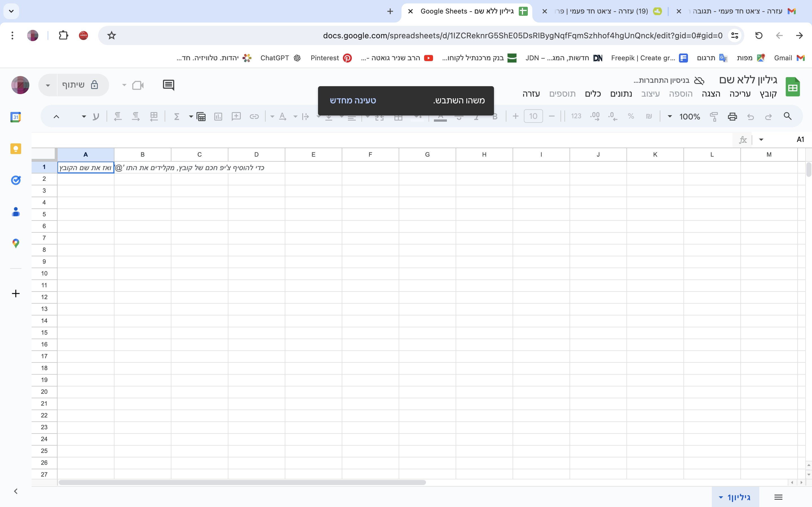Click the Share button (שיתוף)
The height and width of the screenshot is (507, 812).
[81, 85]
